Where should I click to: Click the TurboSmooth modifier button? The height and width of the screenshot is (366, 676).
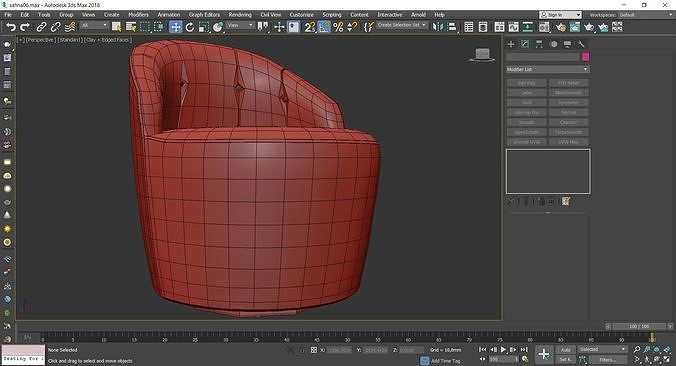click(569, 132)
